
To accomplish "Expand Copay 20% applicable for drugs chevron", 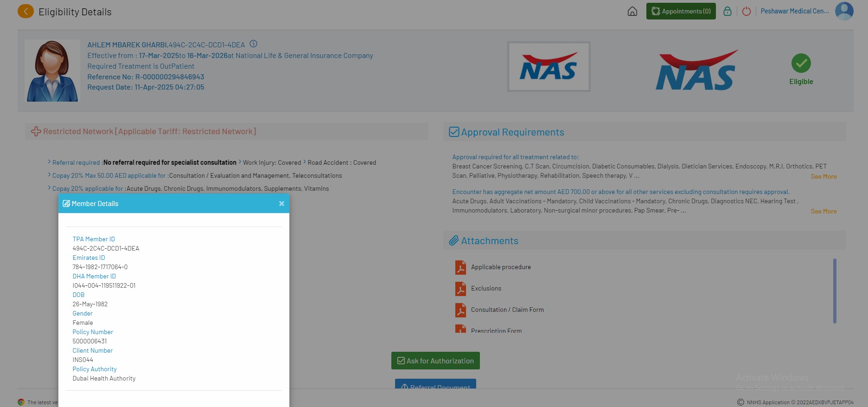I will pos(49,188).
